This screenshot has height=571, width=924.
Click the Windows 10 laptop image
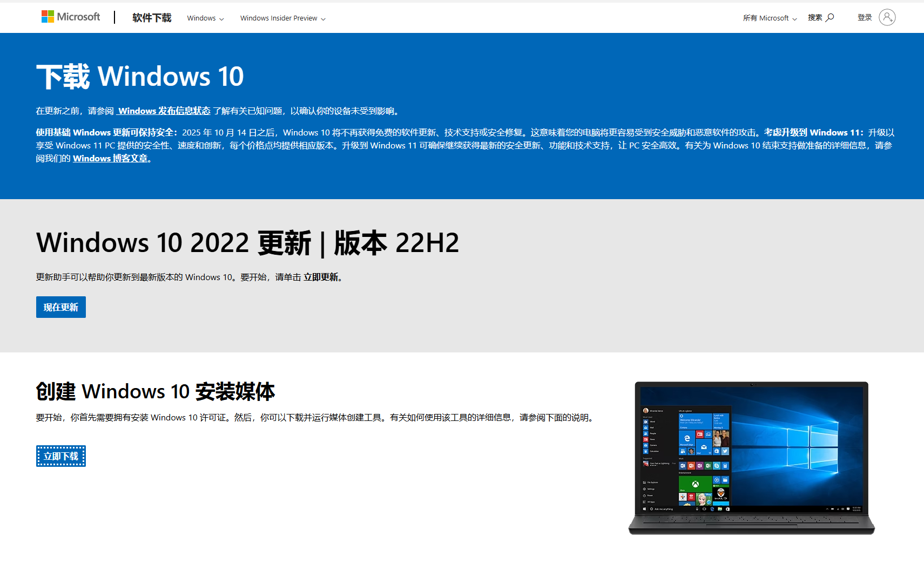pos(751,458)
